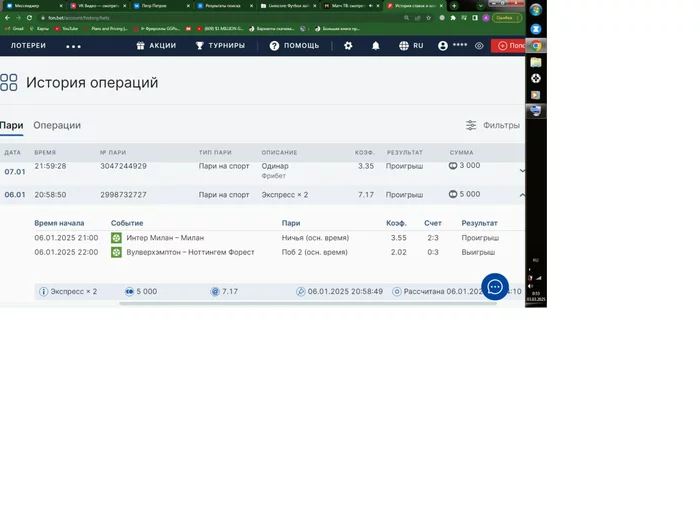Click the Дата column header
This screenshot has height=525, width=700.
[x=12, y=153]
